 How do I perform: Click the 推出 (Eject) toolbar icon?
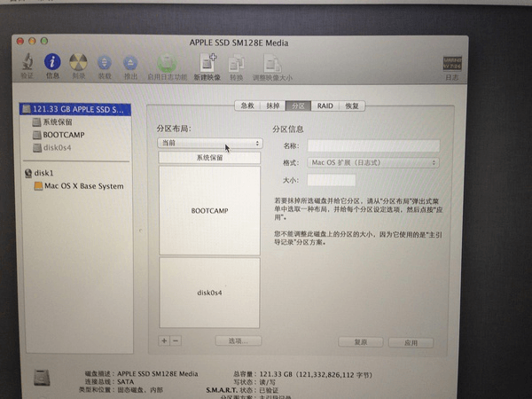(x=129, y=62)
